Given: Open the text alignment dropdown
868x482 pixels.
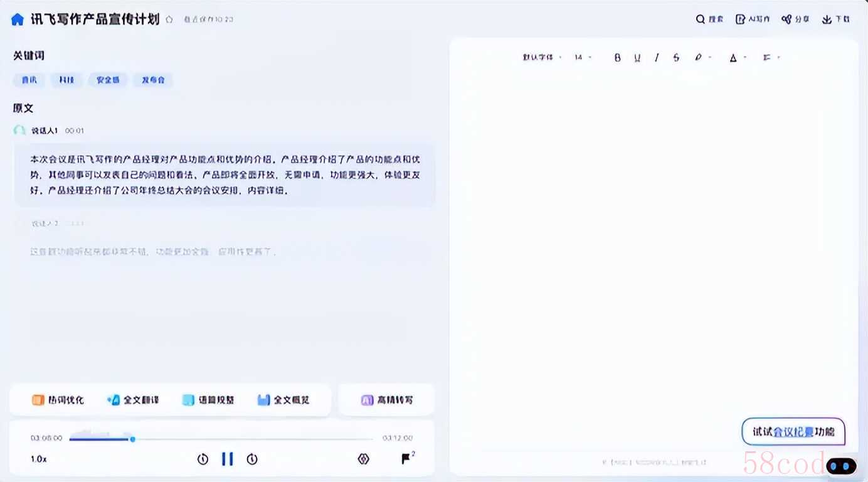Looking at the screenshot, I should click(770, 58).
